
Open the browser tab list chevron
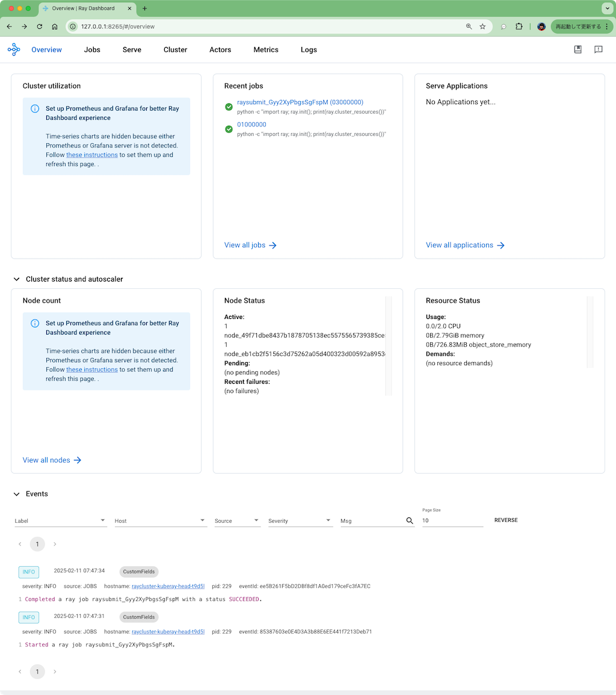pos(607,8)
